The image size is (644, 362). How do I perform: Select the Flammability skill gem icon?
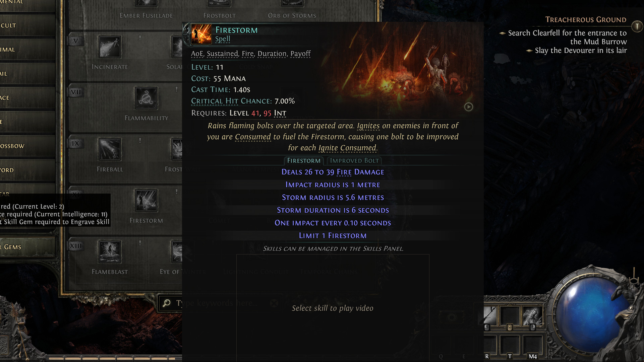click(146, 98)
